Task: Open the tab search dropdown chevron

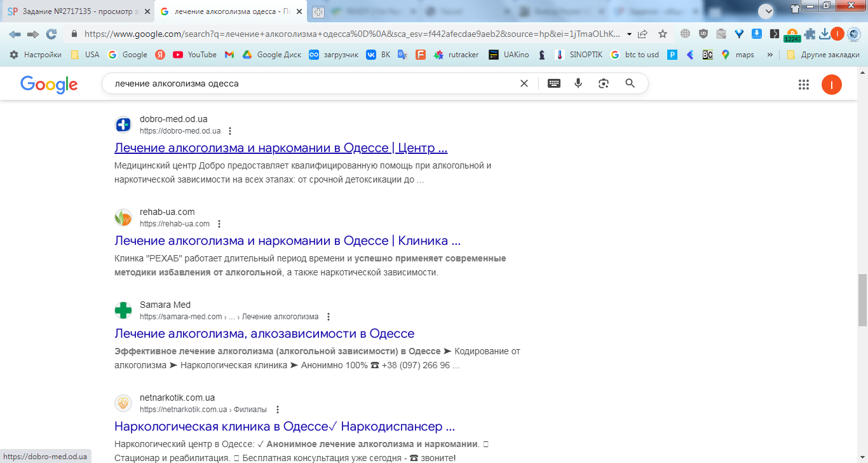Action: (x=766, y=11)
